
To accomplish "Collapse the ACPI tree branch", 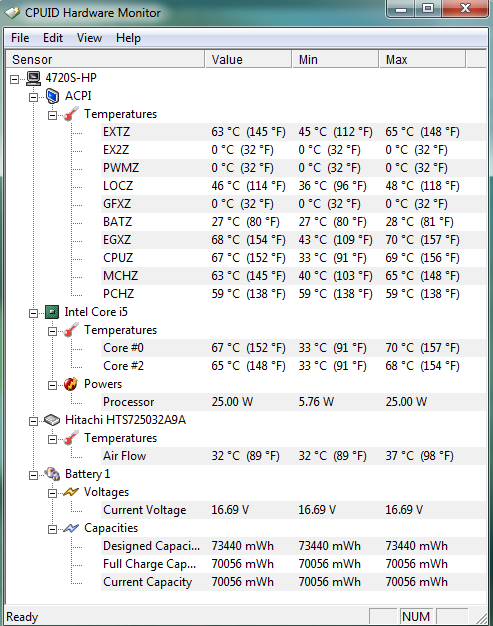I will tap(34, 97).
